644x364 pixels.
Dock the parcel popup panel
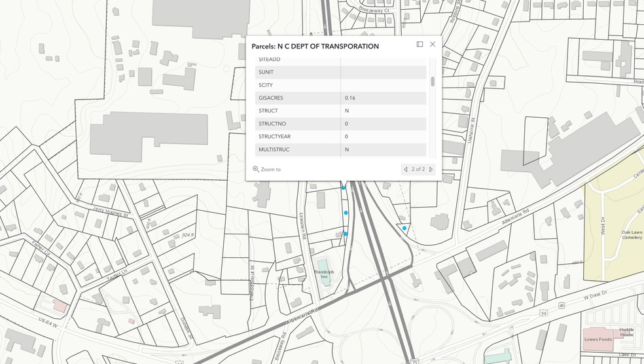pyautogui.click(x=420, y=45)
